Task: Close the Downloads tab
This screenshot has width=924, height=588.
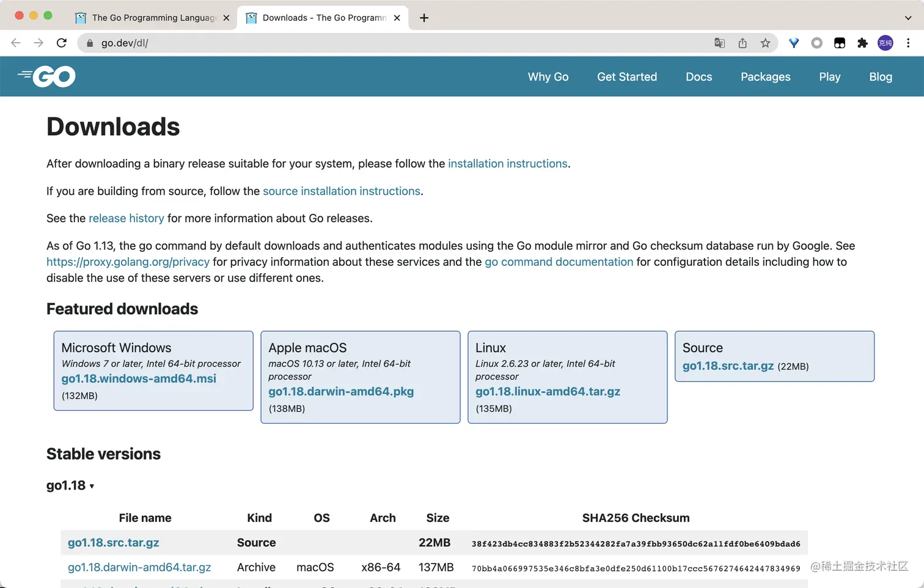Action: (397, 18)
